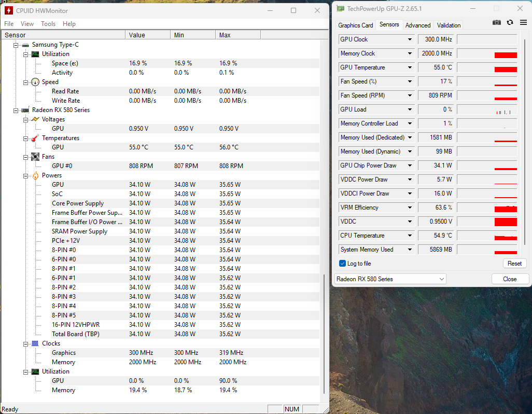Open the Tools menu in HWMonitor
This screenshot has width=532, height=414.
(48, 24)
